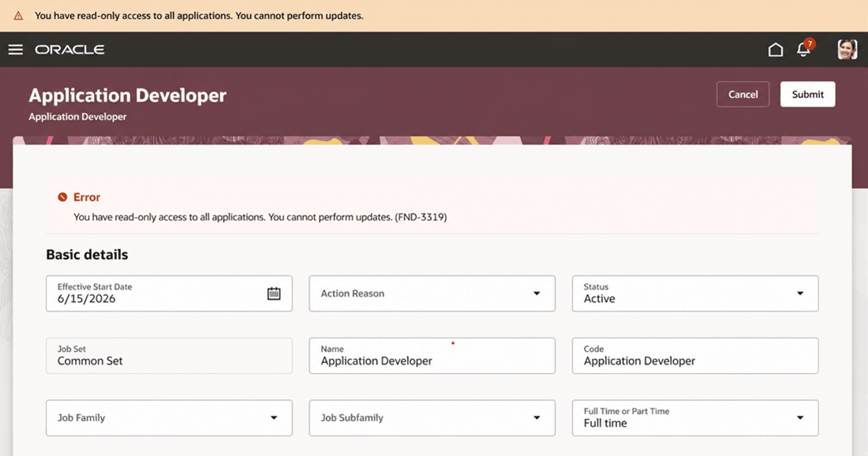The width and height of the screenshot is (868, 456).
Task: Go to the Home page icon
Action: pos(776,50)
